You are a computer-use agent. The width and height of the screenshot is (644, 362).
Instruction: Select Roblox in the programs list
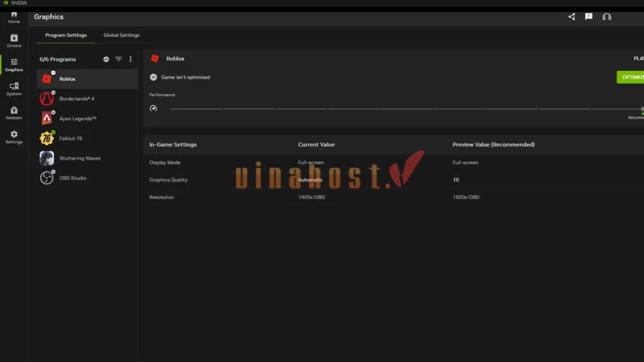click(87, 79)
